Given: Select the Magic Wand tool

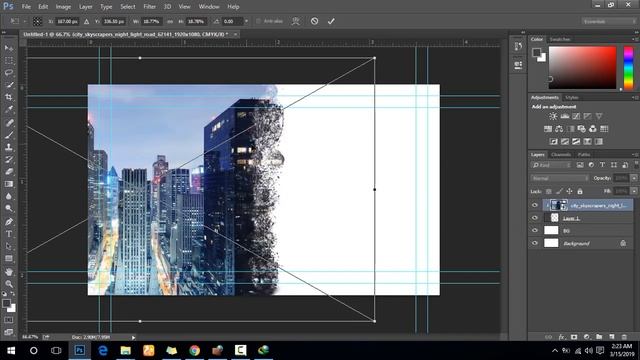Looking at the screenshot, I should (x=9, y=85).
